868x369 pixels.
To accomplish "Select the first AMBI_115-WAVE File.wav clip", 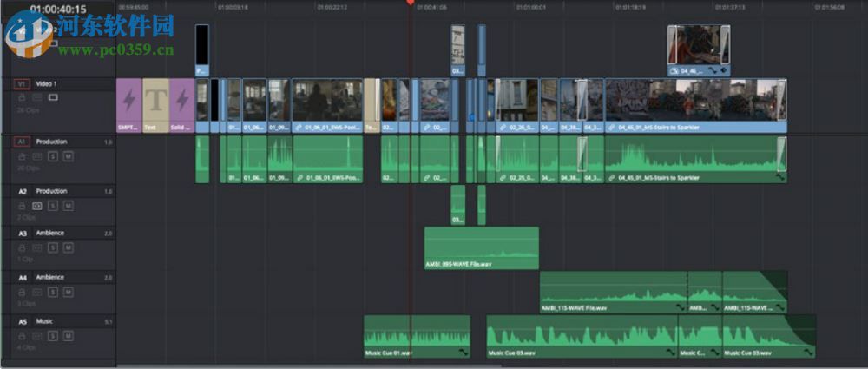I will point(614,292).
